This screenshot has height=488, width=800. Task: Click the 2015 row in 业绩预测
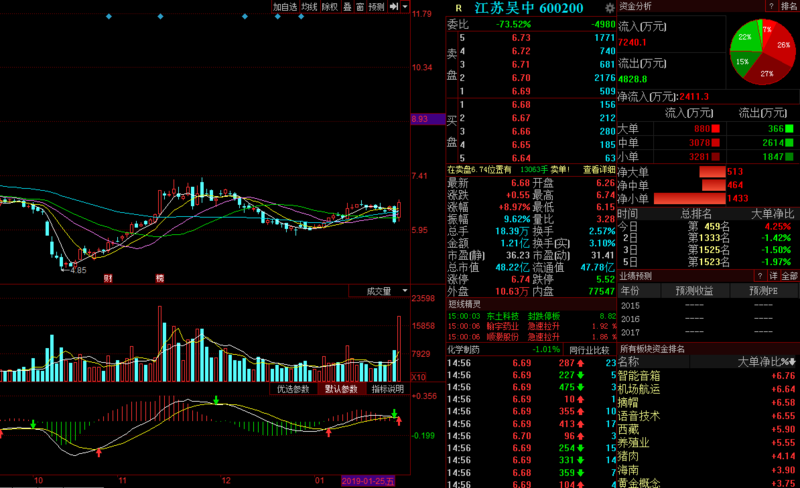tap(708, 305)
